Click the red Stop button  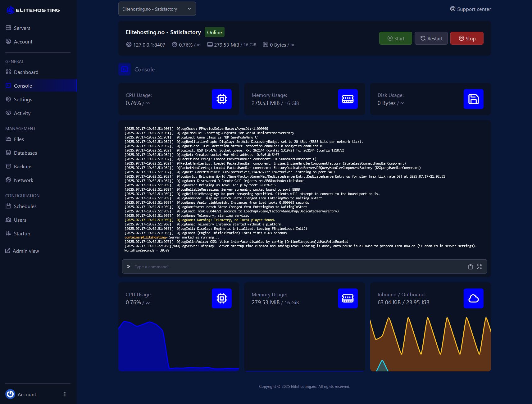click(x=467, y=38)
